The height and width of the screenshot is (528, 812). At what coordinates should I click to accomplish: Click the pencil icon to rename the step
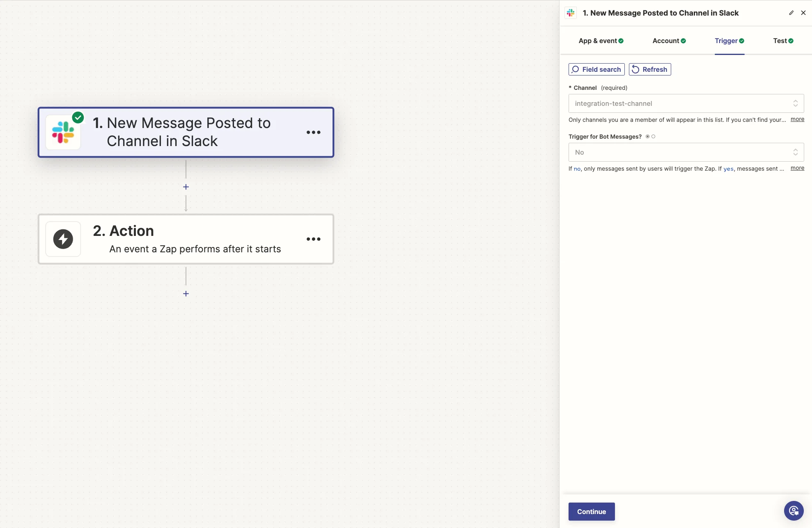(791, 13)
